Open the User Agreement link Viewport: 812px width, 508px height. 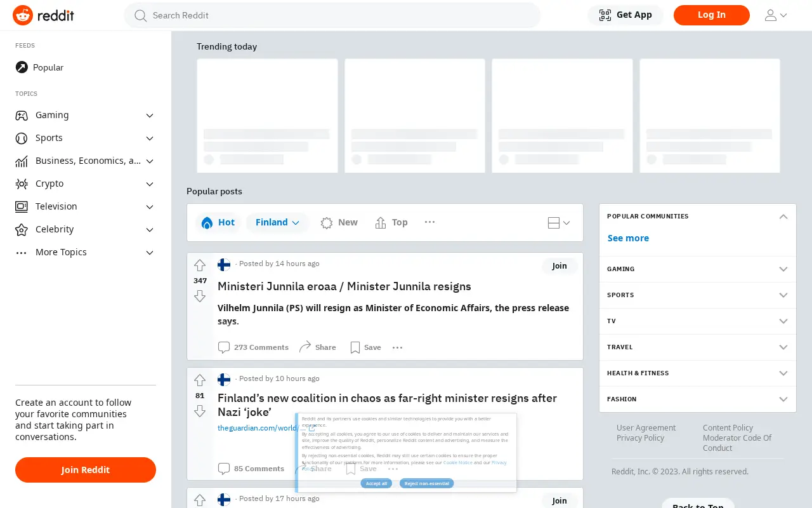[646, 428]
